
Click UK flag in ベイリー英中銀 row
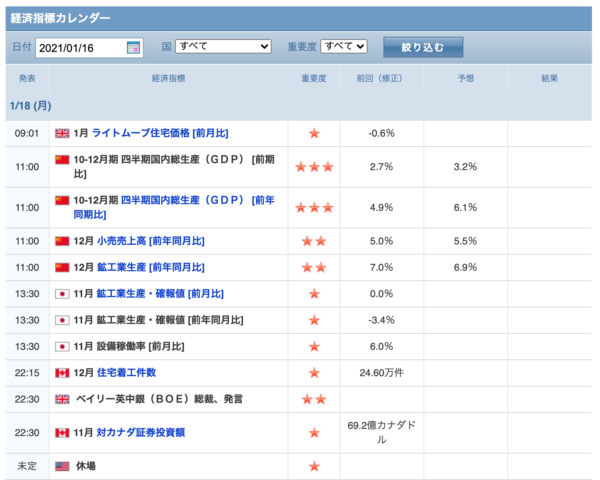(x=62, y=399)
